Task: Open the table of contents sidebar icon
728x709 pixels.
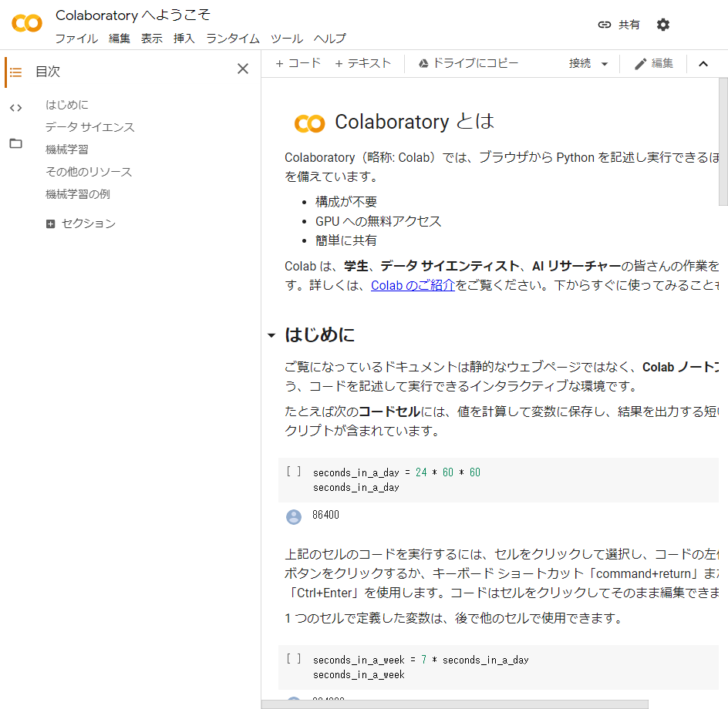Action: click(x=15, y=72)
